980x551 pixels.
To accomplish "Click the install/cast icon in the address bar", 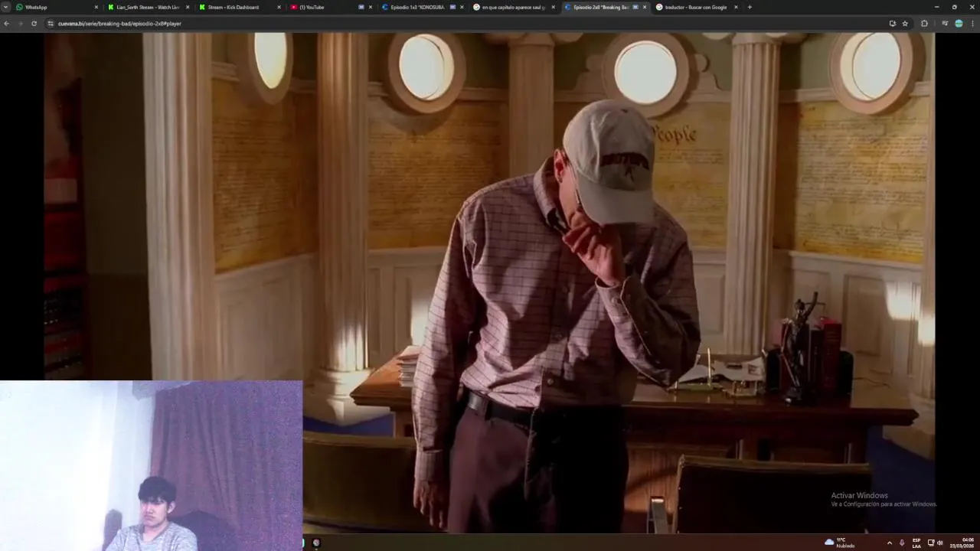I will coord(892,24).
